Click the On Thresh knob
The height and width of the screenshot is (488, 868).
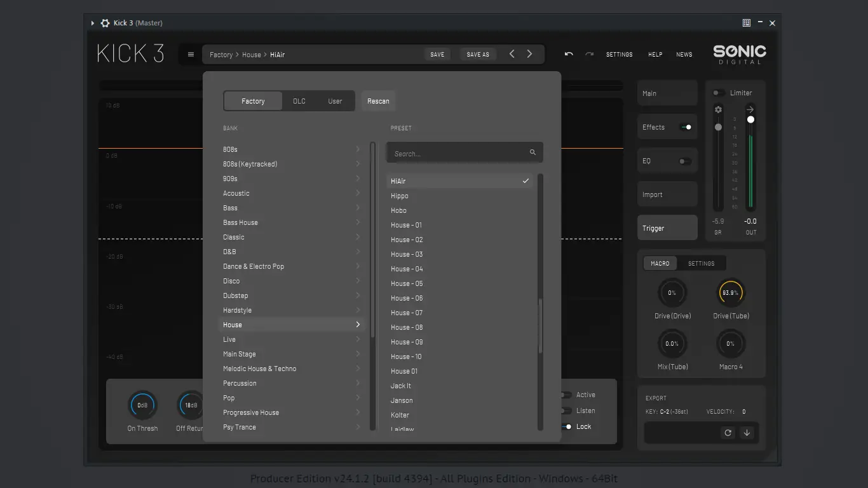[x=142, y=405]
